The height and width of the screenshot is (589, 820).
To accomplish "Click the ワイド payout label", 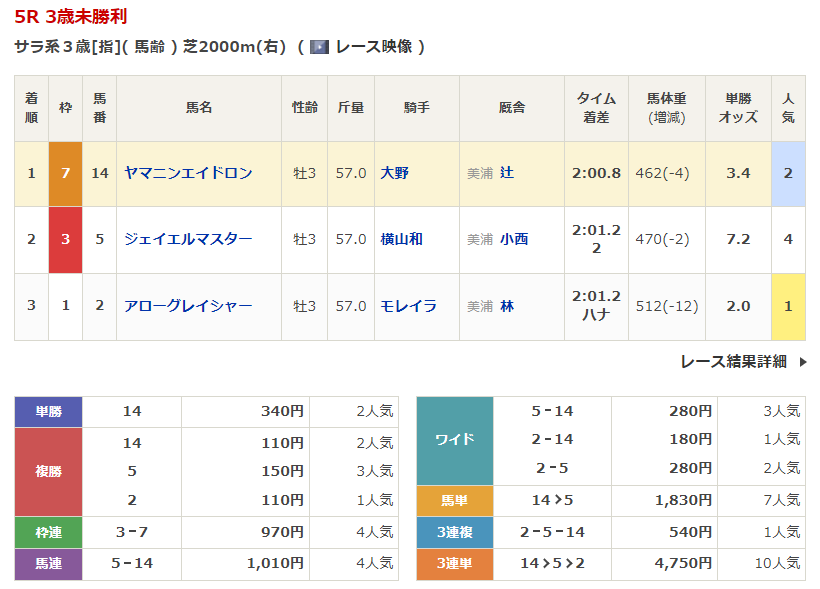I will 454,439.
